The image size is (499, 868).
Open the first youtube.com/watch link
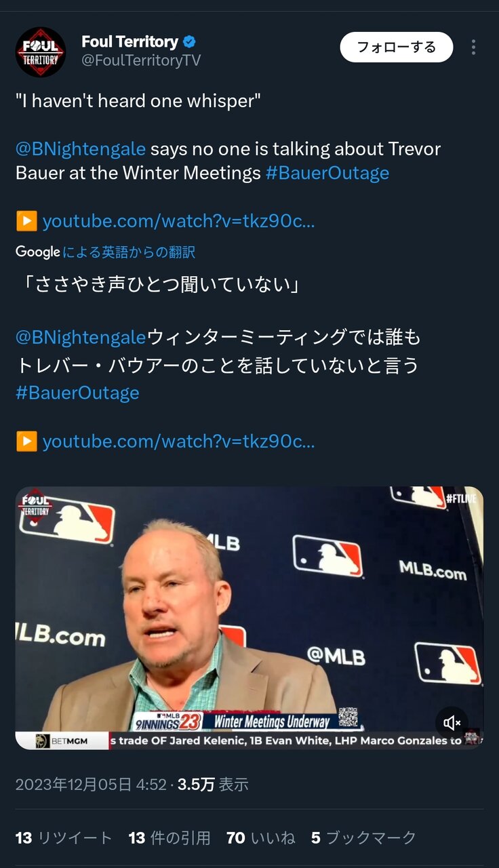[x=178, y=221]
